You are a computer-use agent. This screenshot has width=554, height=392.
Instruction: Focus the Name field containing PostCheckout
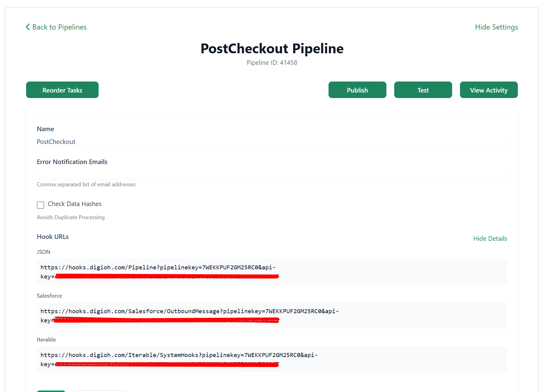tap(271, 142)
